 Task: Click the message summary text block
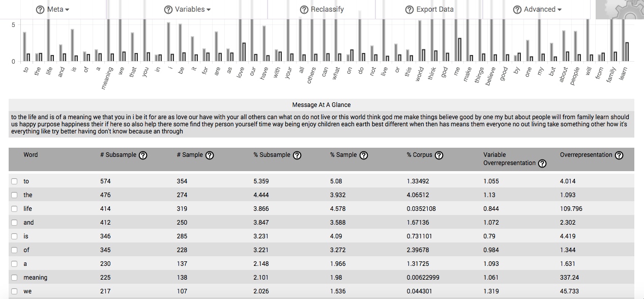[x=321, y=124]
